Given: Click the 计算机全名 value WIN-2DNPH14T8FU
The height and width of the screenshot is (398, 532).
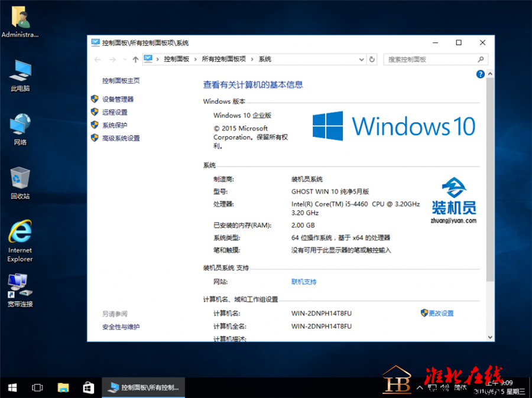Looking at the screenshot, I should pyautogui.click(x=322, y=326).
